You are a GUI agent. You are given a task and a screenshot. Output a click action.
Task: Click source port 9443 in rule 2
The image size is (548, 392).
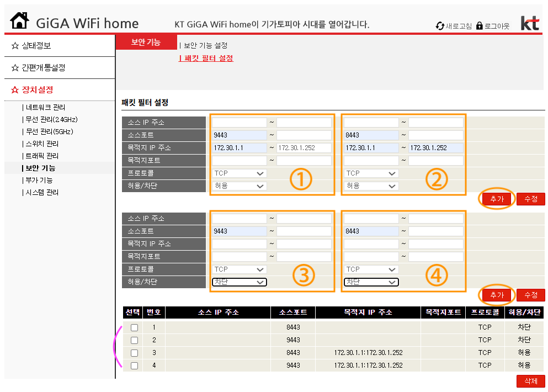(293, 340)
